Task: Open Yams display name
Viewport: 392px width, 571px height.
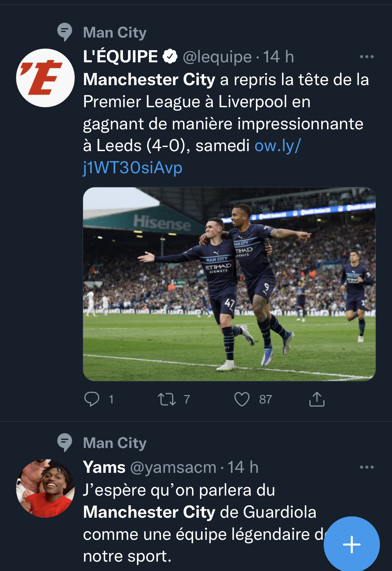Action: (x=104, y=467)
